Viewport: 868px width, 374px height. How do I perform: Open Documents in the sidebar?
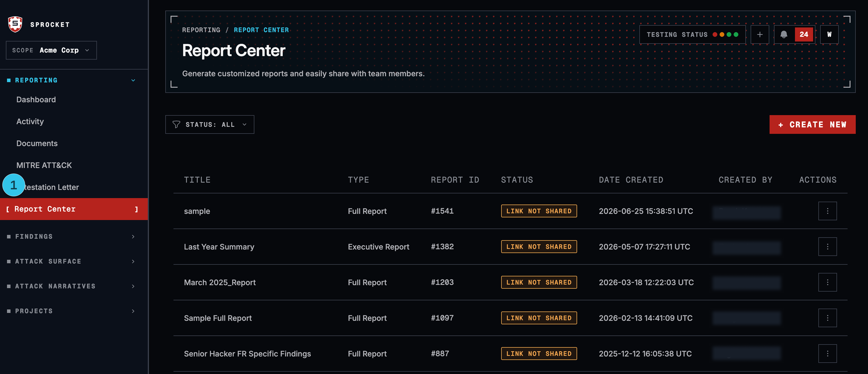37,143
